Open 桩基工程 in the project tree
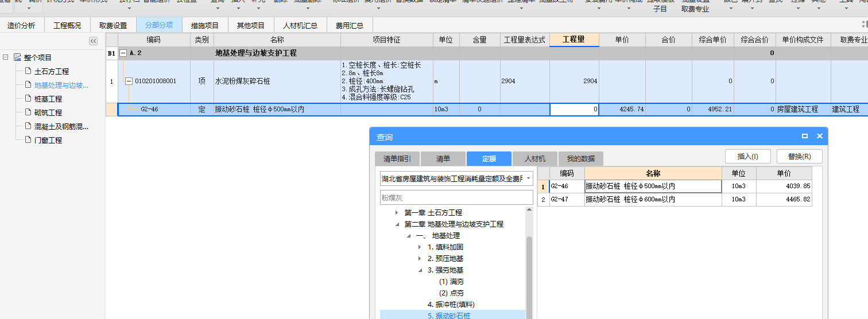The image size is (868, 319). (x=48, y=99)
